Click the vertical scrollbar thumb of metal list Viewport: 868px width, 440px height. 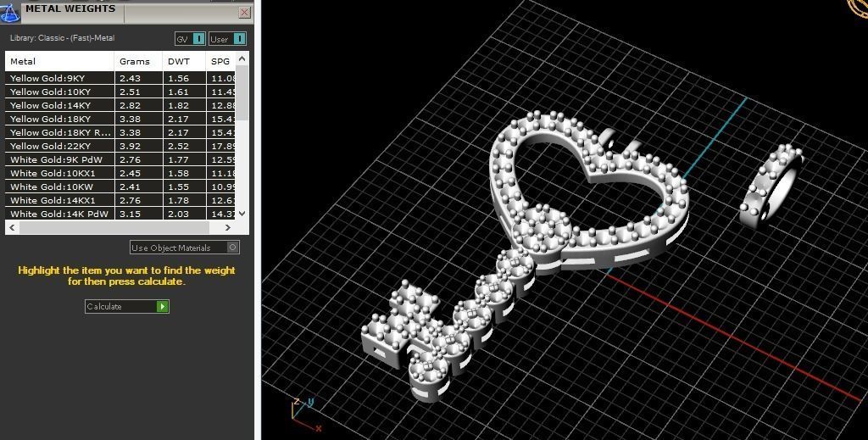pyautogui.click(x=242, y=93)
